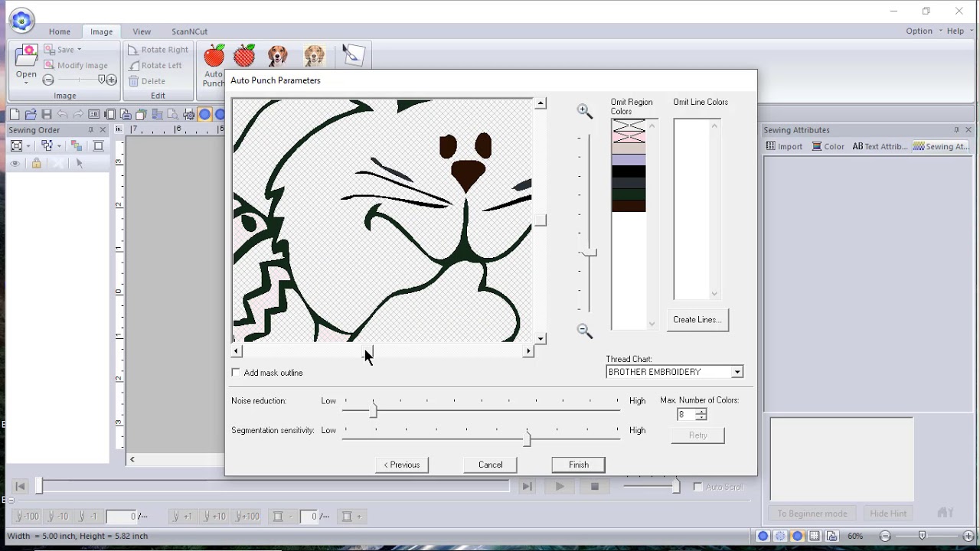Click Delete in Edit group
Screen dimensions: 980x551
coord(147,81)
